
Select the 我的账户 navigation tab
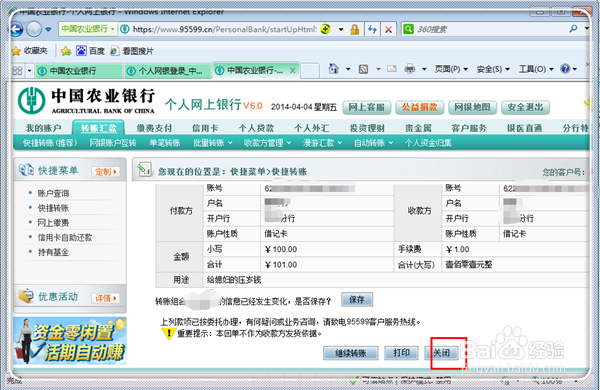(43, 128)
